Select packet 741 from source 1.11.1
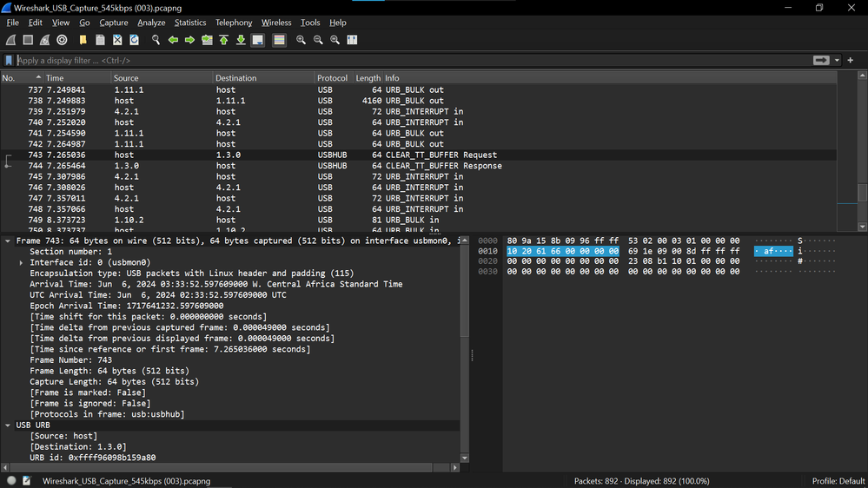This screenshot has height=488, width=868. (x=419, y=134)
